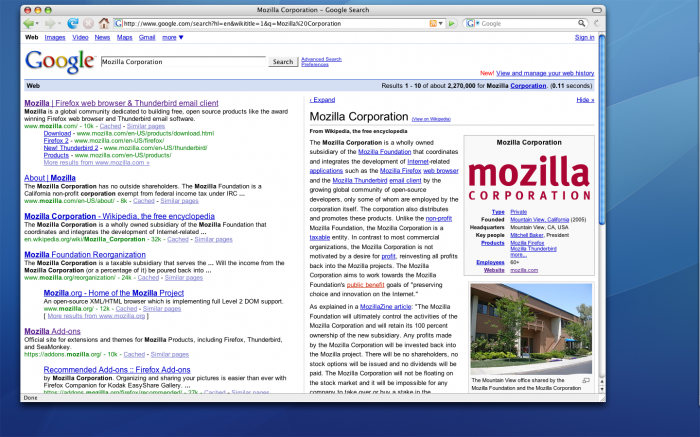Click the Google favicon in the address bar
The width and height of the screenshot is (700, 437).
click(118, 23)
